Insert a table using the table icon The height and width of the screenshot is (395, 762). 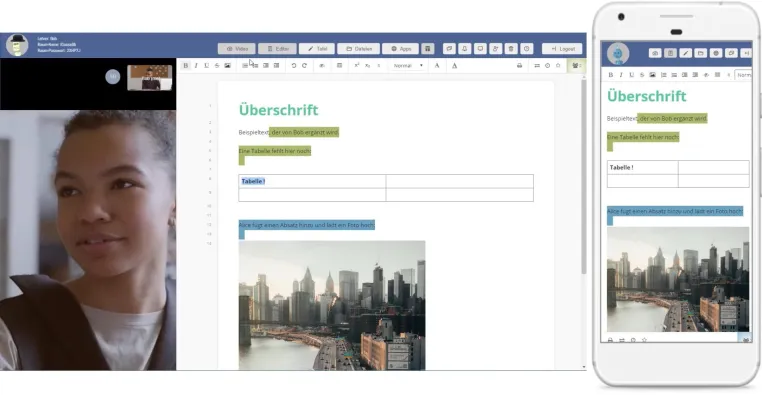tap(339, 66)
